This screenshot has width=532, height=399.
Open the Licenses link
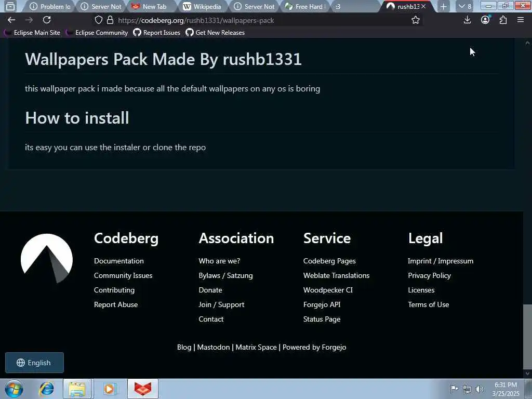(421, 290)
